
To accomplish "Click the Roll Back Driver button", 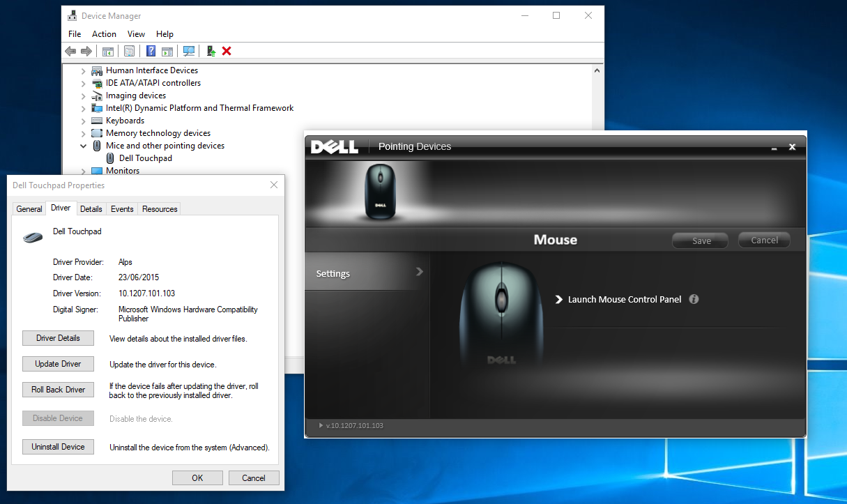I will point(58,390).
